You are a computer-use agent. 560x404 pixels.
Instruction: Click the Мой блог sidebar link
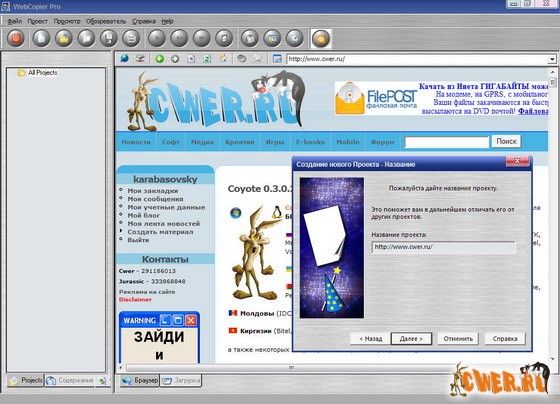pyautogui.click(x=144, y=215)
